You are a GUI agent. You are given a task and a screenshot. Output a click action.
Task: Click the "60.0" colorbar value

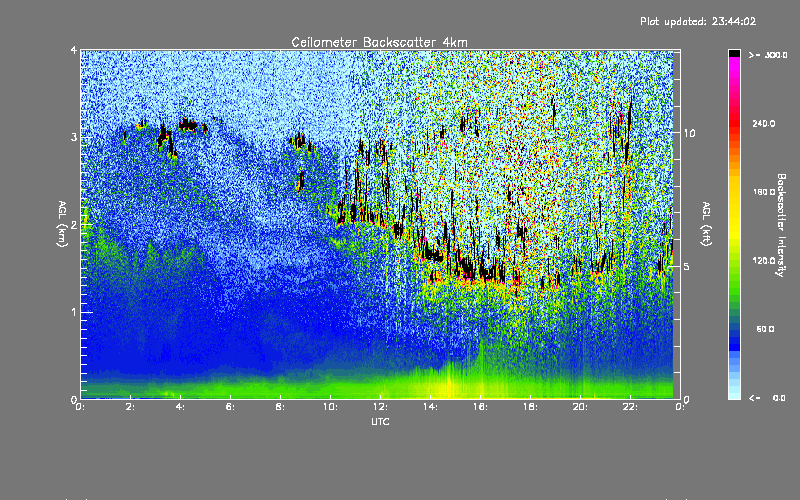tap(765, 329)
